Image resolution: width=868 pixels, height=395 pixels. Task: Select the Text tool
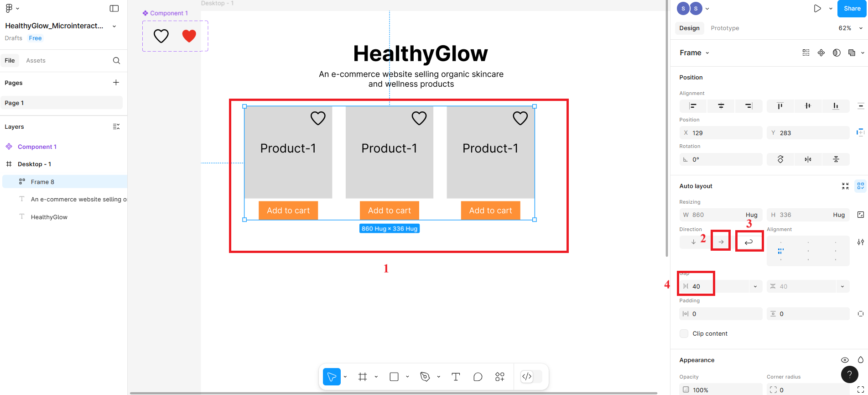455,377
